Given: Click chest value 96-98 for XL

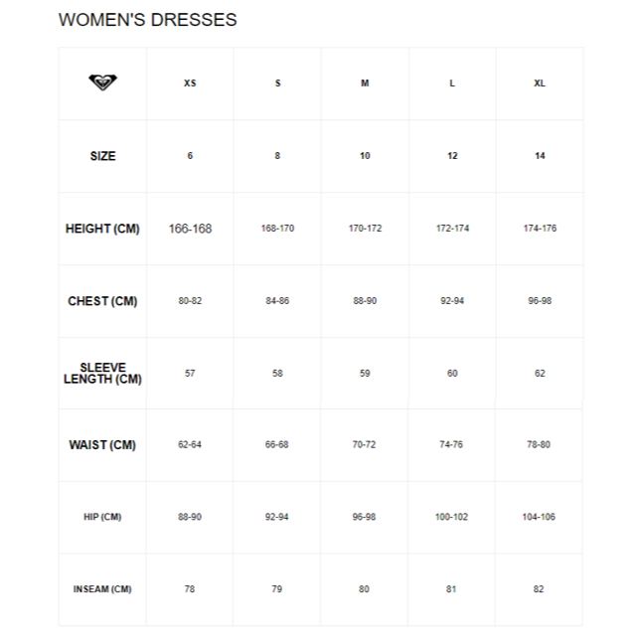Looking at the screenshot, I should pos(540,301).
